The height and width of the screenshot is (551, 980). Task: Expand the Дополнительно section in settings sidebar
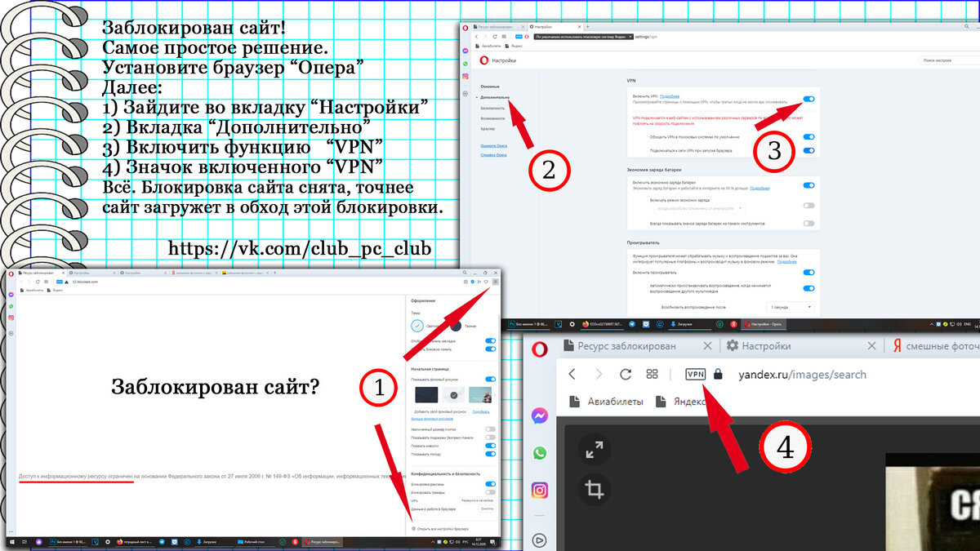click(x=493, y=97)
